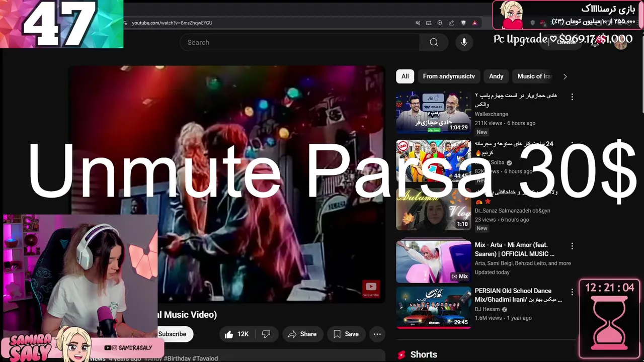644x362 pixels.
Task: Click the #Birthday hashtag
Action: [x=177, y=358]
